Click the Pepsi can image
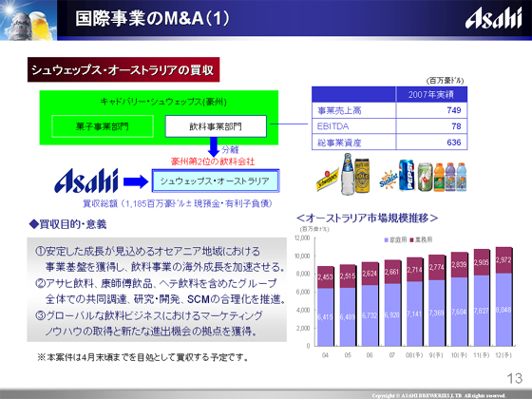Viewport: 532px width, 399px height. pyautogui.click(x=407, y=175)
